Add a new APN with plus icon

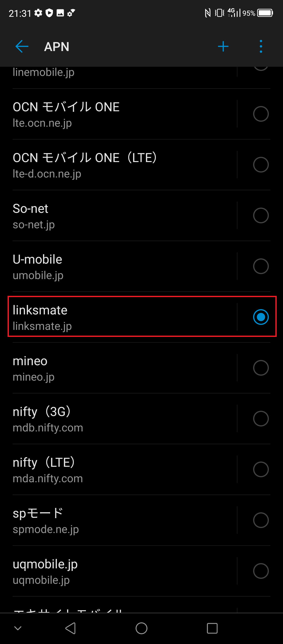click(223, 47)
